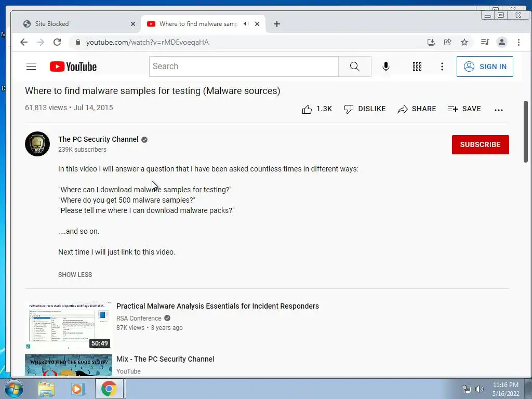Share the video

pyautogui.click(x=417, y=109)
